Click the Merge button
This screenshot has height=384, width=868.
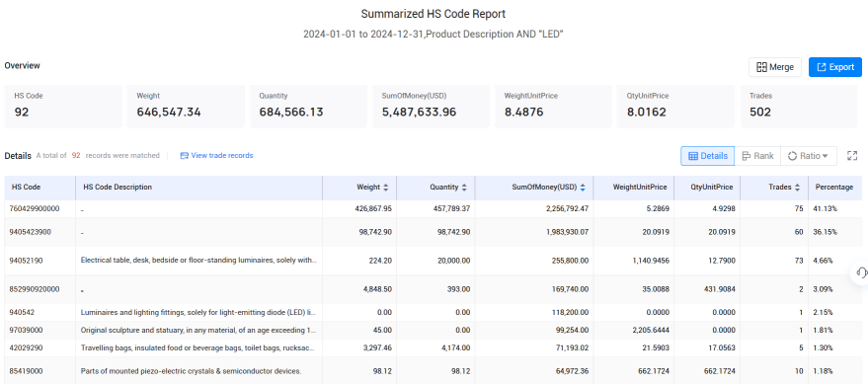(x=775, y=67)
